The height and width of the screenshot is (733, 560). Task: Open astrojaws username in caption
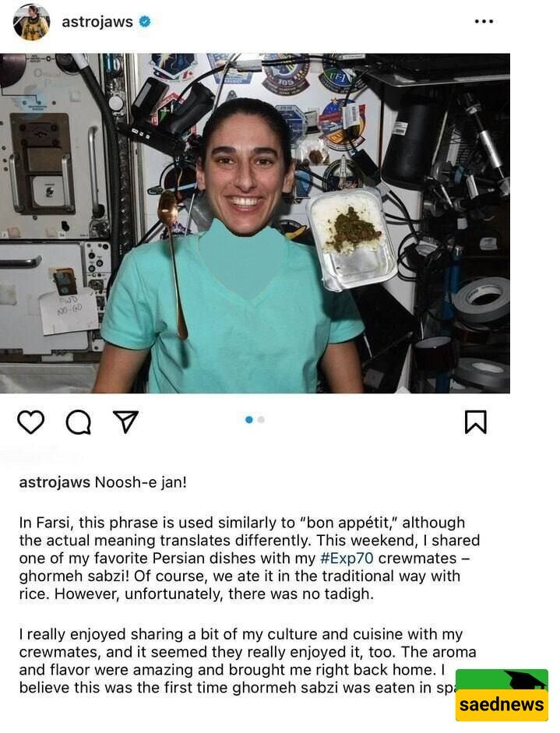[55, 482]
